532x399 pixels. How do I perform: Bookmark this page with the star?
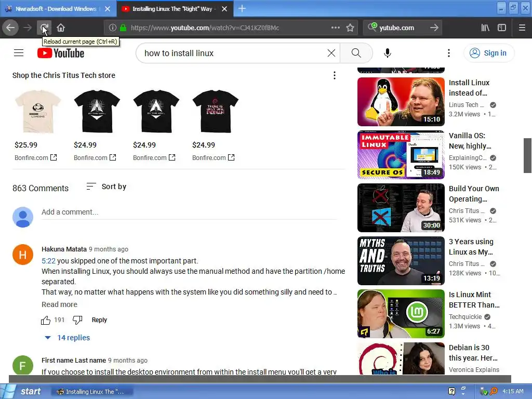(x=350, y=28)
